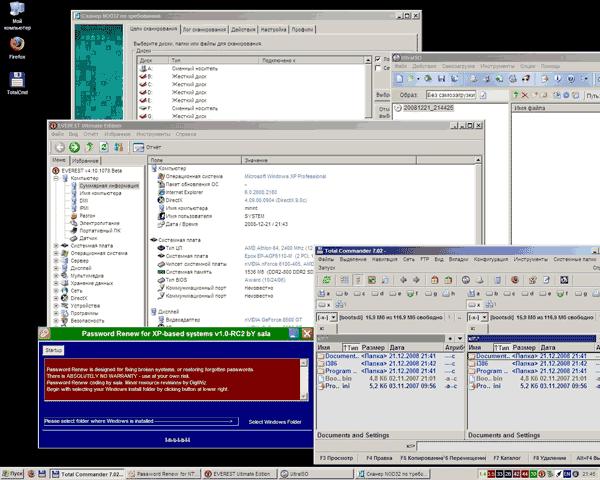This screenshot has height=480, width=600.
Task: Click Пуск Start button on taskbar
Action: [x=12, y=474]
